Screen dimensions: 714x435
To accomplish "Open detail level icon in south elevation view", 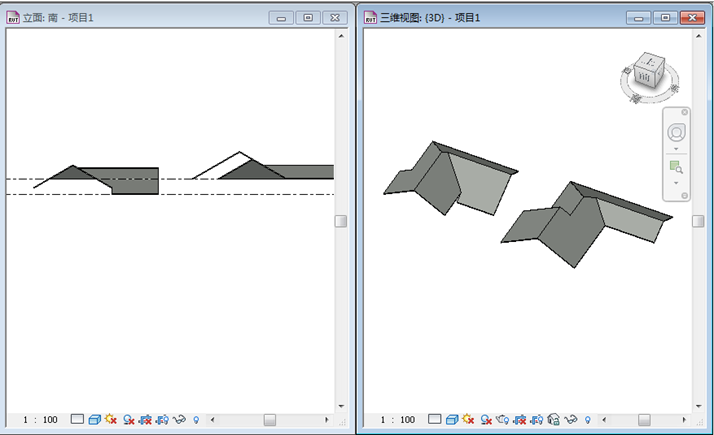I will tap(77, 420).
